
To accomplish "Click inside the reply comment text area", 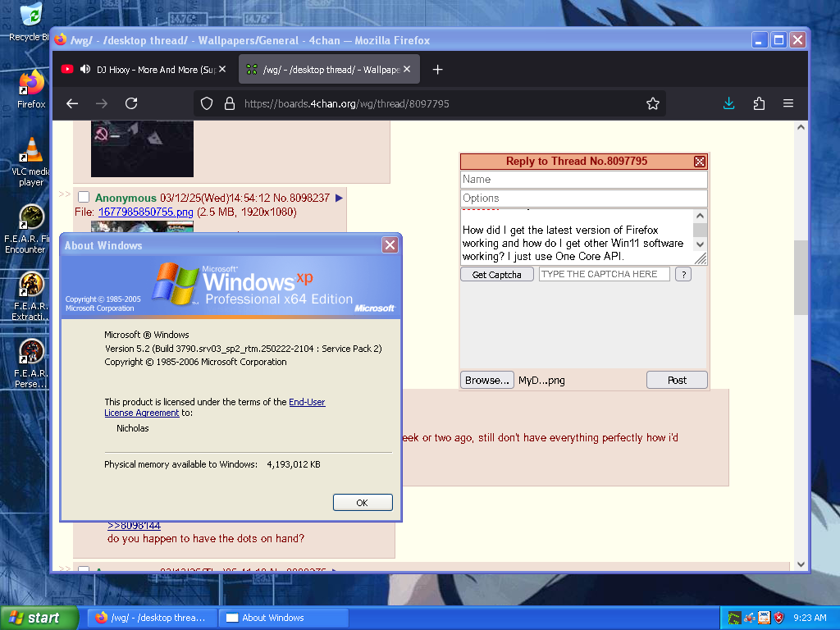I will 577,237.
